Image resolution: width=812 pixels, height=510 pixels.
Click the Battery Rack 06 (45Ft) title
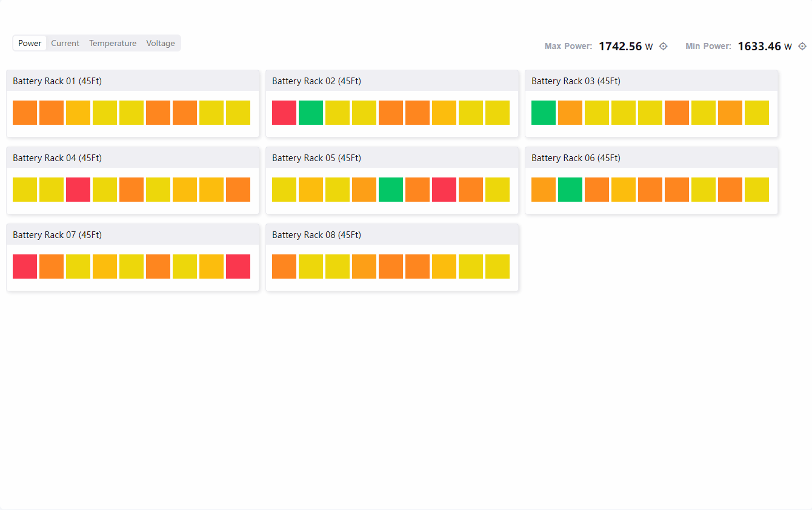[576, 158]
